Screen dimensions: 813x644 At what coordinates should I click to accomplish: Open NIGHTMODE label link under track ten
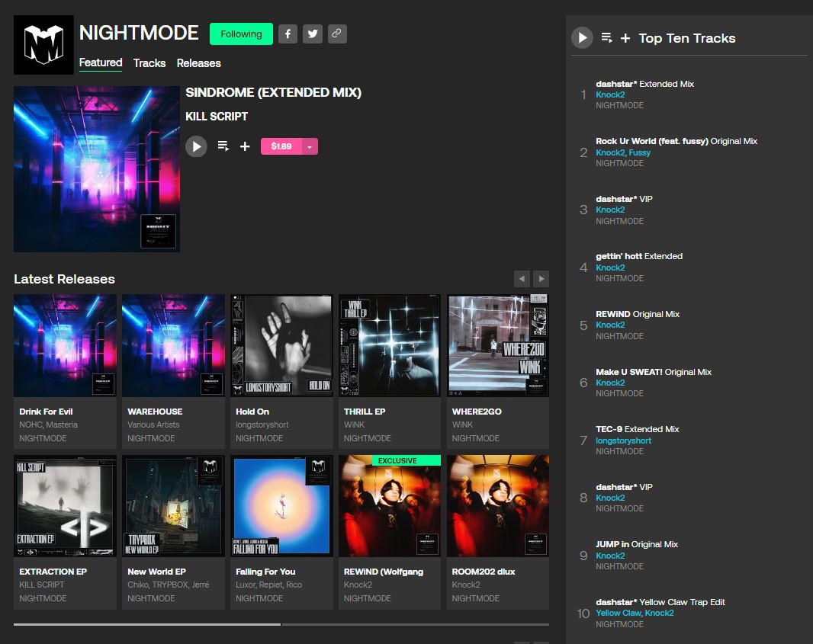(x=619, y=624)
